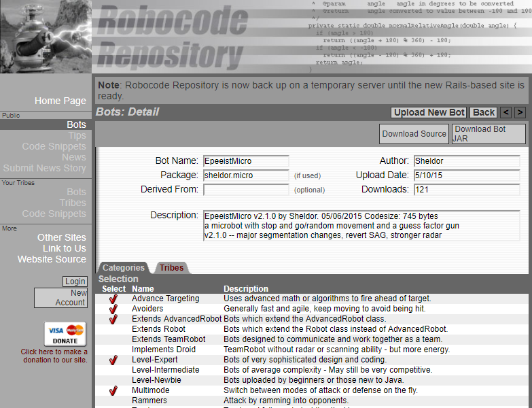
Task: Open public Code Snippets section
Action: coord(54,146)
